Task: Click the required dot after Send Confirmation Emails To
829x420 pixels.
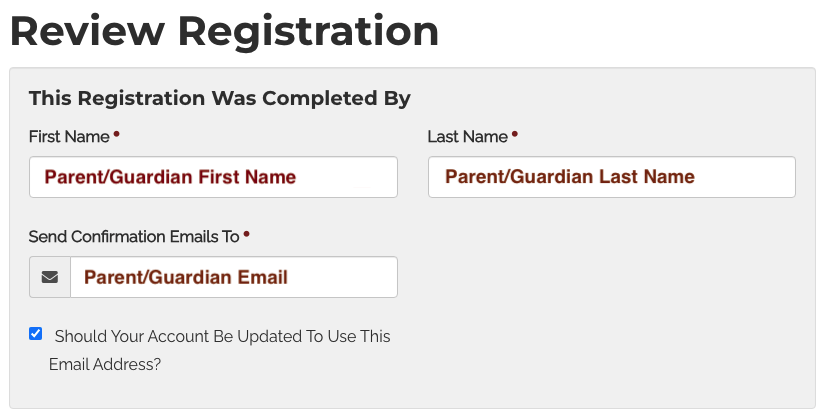Action: click(x=246, y=235)
